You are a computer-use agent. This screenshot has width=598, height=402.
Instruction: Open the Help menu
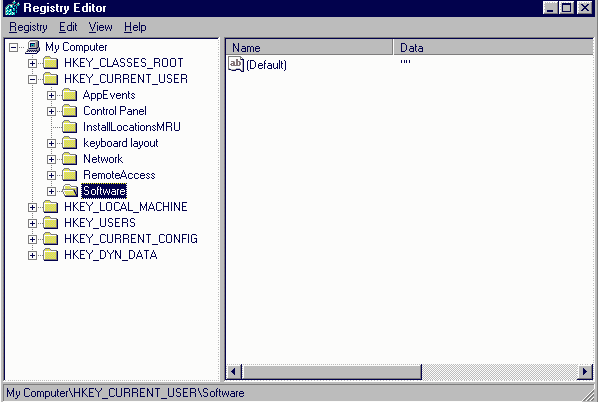[x=135, y=27]
